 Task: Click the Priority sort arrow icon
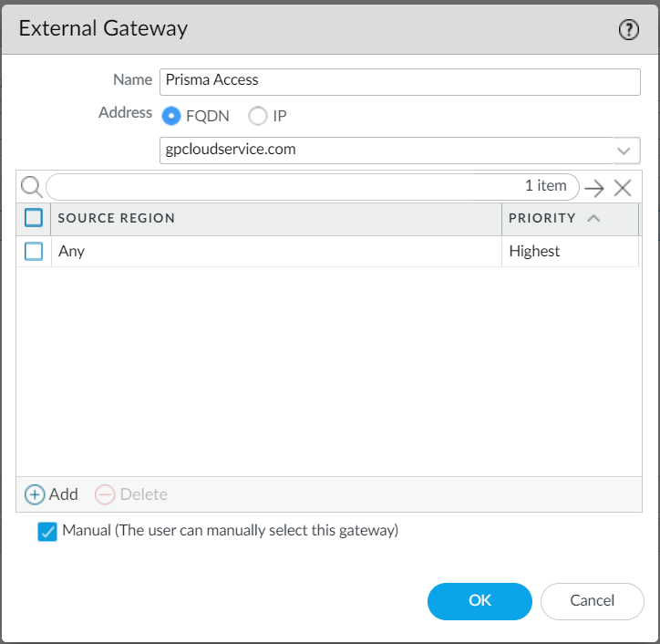point(593,219)
